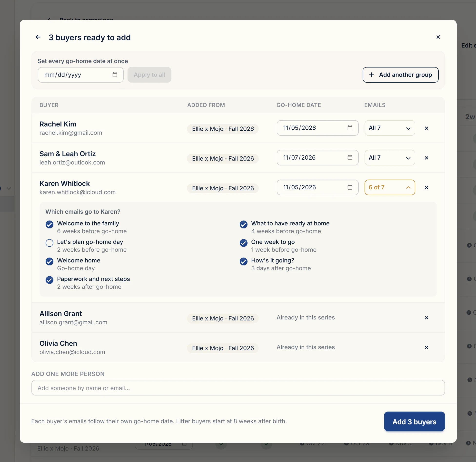Open calendar icon for Karen Whitlock's date
Screen dimensions: 476x462
coord(350,187)
